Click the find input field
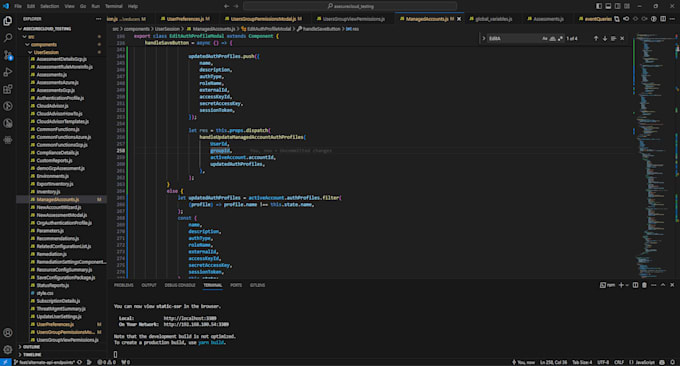 (514, 39)
